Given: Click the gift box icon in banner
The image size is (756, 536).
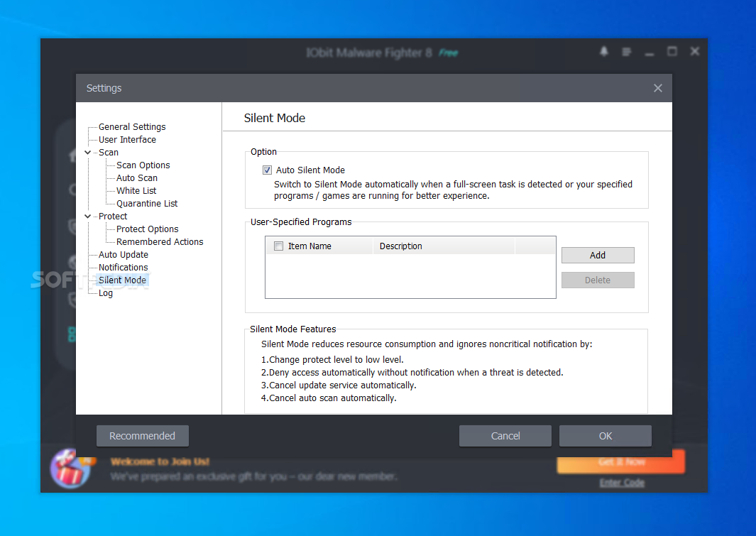Looking at the screenshot, I should (70, 468).
